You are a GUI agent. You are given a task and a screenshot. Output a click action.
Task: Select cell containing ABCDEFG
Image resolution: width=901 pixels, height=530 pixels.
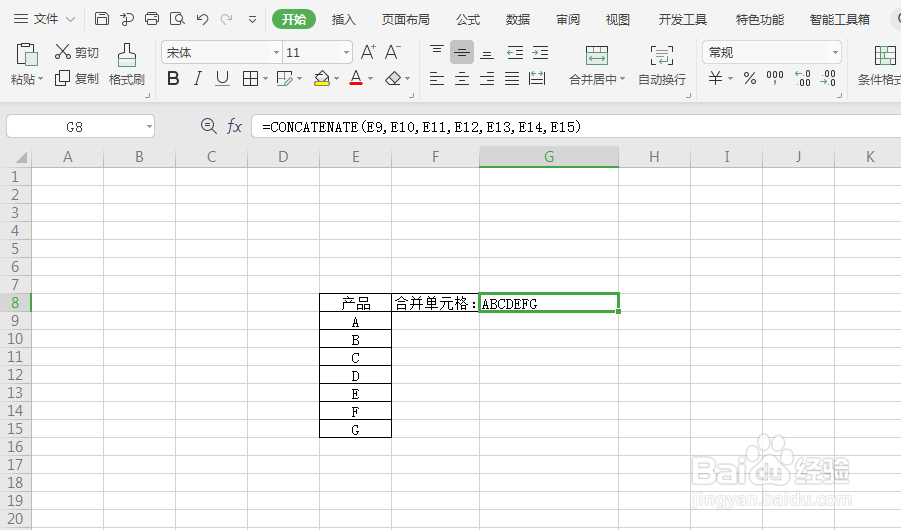click(549, 303)
